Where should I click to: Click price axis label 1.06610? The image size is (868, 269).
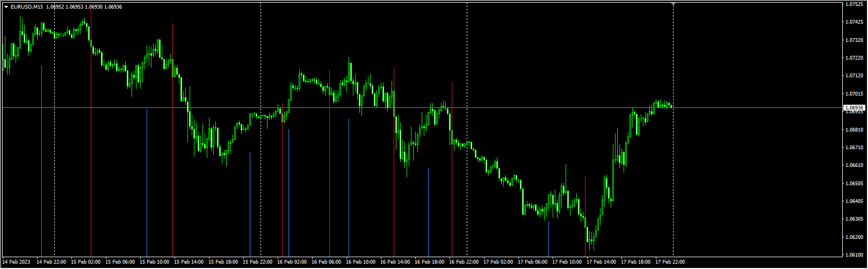(854, 165)
